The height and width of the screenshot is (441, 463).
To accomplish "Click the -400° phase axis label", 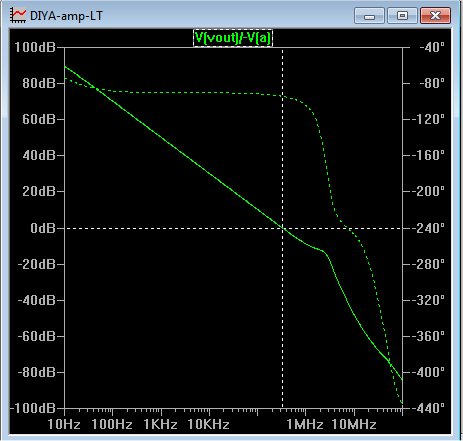I will (x=428, y=372).
